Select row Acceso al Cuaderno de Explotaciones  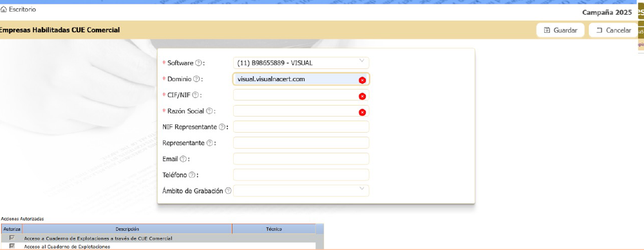[x=158, y=246]
